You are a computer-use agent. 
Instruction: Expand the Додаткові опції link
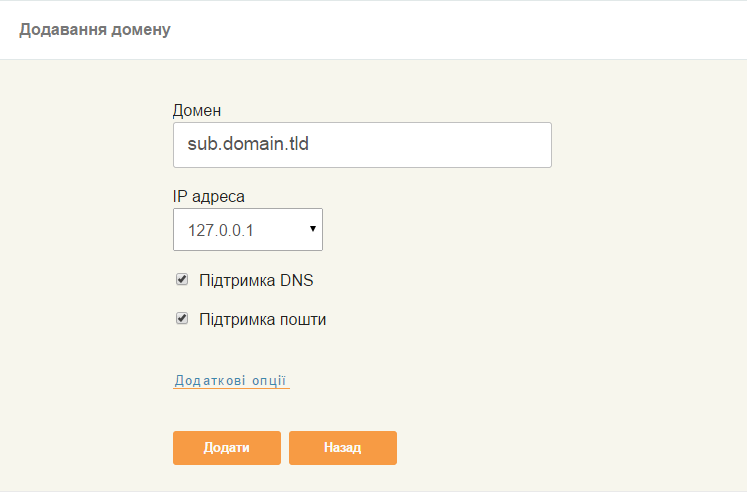(231, 380)
